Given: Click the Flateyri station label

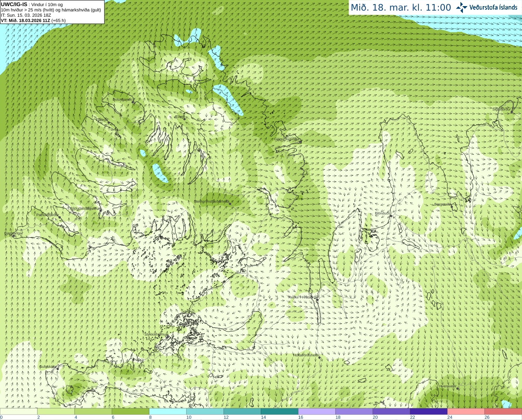Looking at the screenshot, I should coord(102,120).
